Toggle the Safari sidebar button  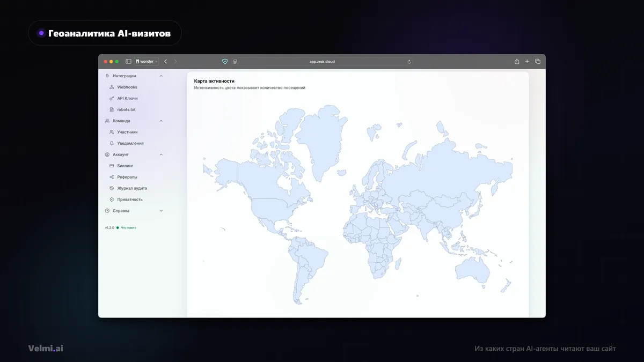pos(128,62)
